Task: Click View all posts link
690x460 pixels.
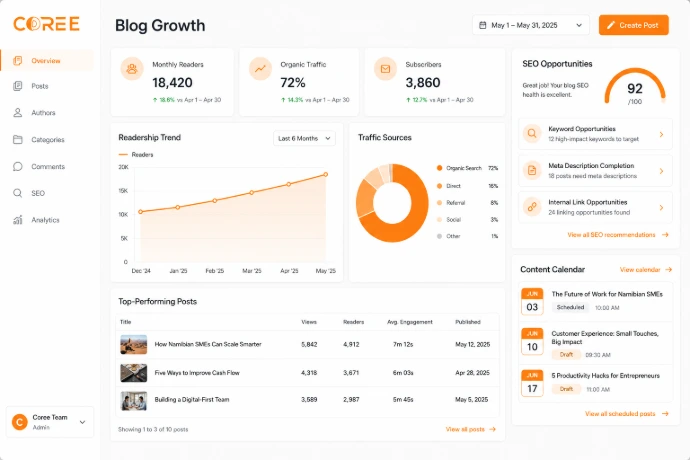Action: pyautogui.click(x=465, y=429)
